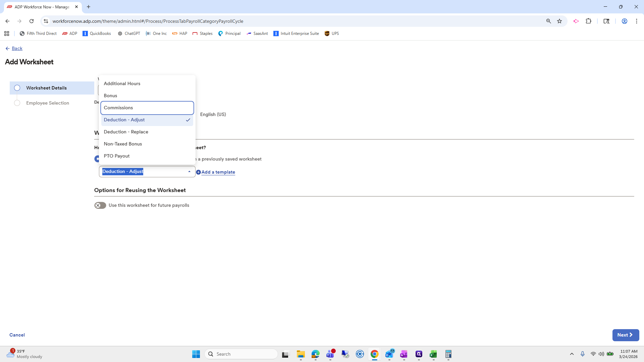Click the Cancel link

pos(17,335)
